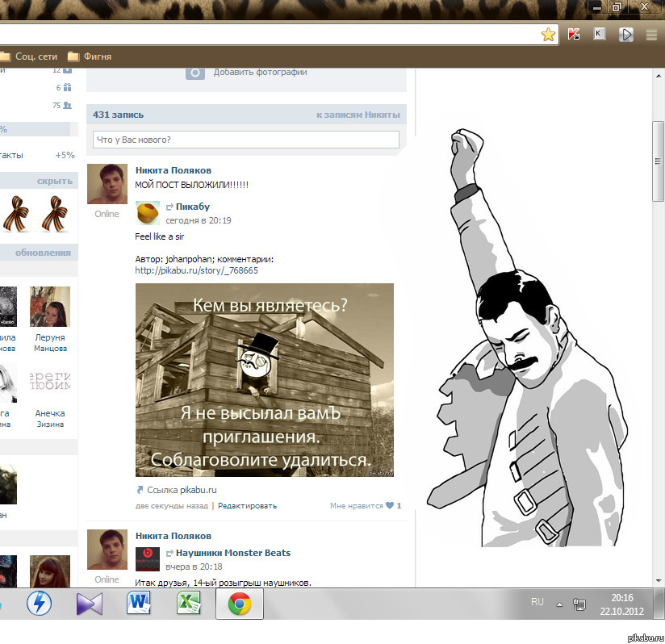The height and width of the screenshot is (644, 665).
Task: Open the 431 запись wall header
Action: pyautogui.click(x=119, y=115)
